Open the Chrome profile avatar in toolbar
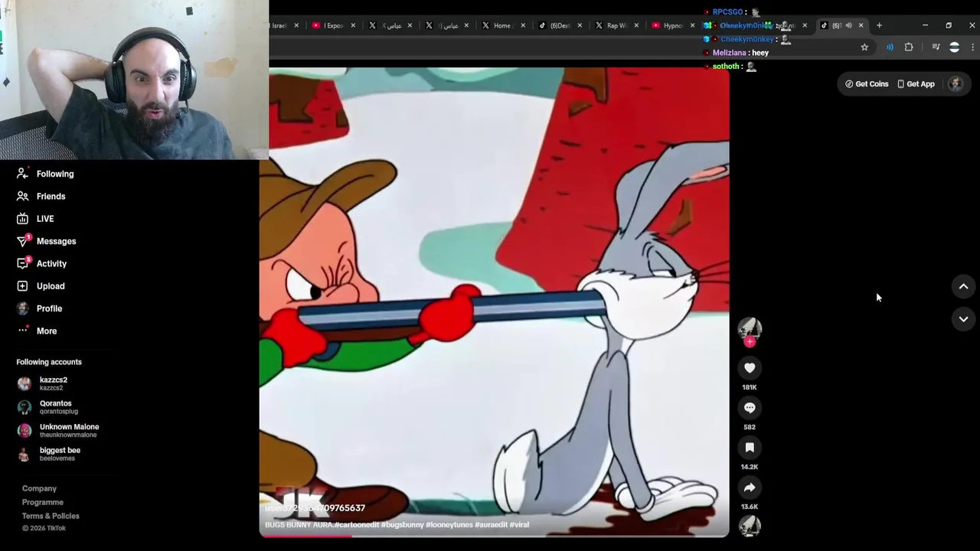 pyautogui.click(x=954, y=47)
